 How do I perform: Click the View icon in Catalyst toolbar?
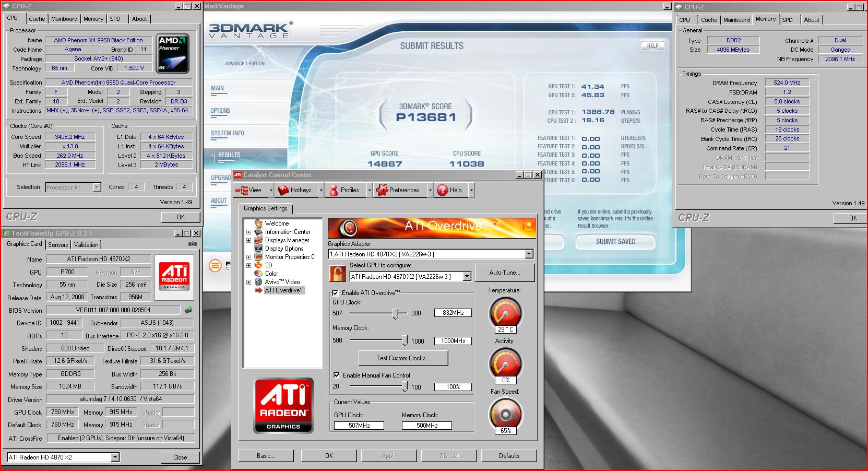pos(242,190)
